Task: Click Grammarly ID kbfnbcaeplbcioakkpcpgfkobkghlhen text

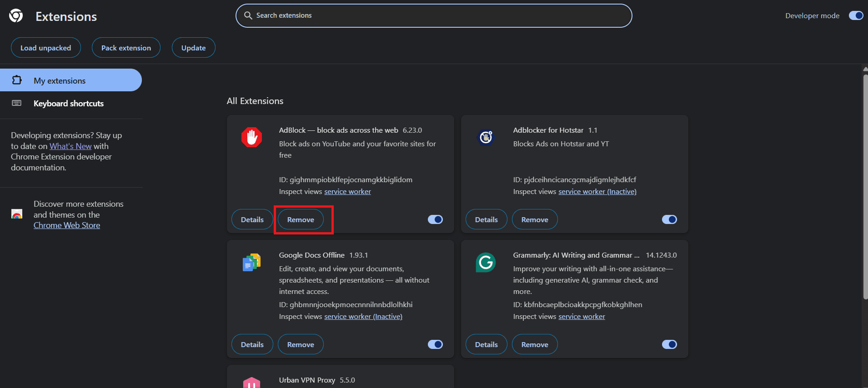Action: (x=578, y=305)
